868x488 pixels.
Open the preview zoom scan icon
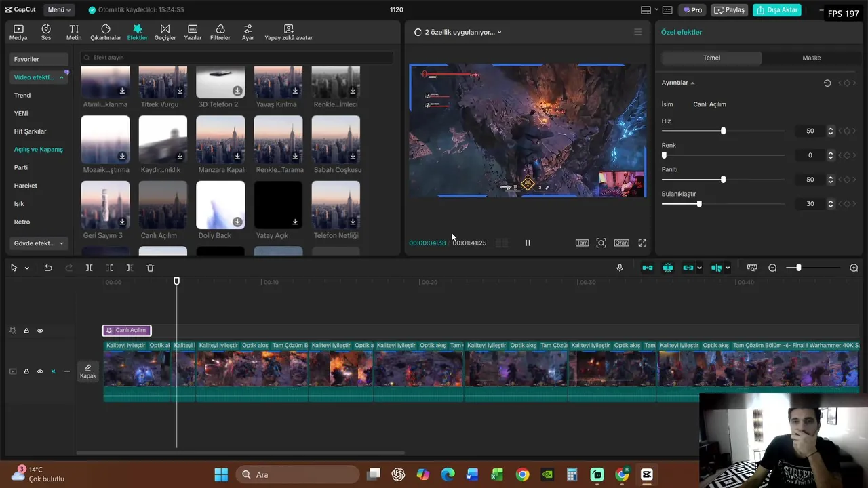tap(601, 243)
